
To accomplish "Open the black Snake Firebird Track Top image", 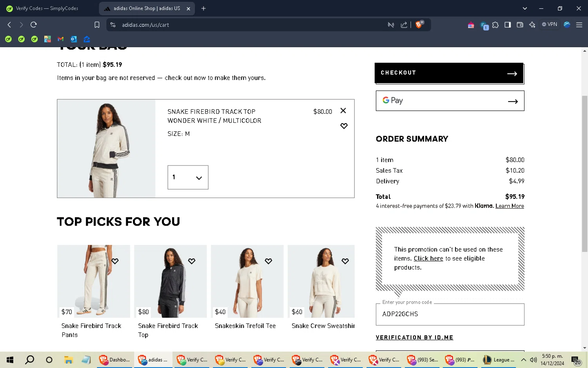I will 171,281.
